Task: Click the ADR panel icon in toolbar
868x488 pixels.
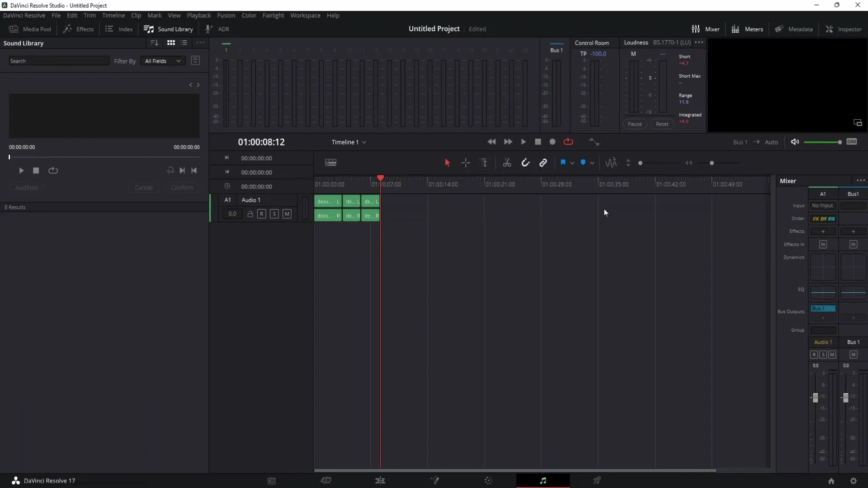Action: pyautogui.click(x=217, y=28)
